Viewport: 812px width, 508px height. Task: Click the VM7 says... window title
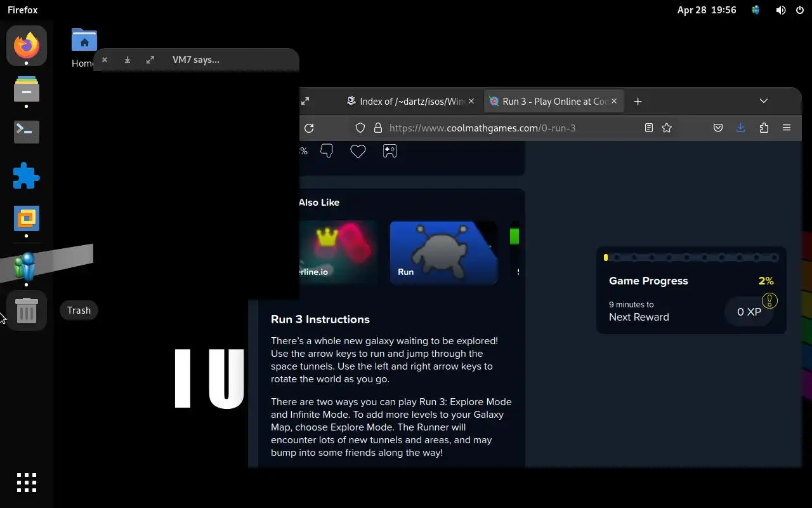(196, 60)
